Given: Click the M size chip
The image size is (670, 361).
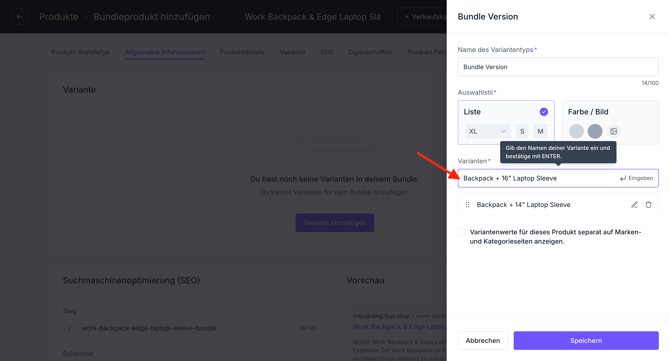Looking at the screenshot, I should pos(540,131).
